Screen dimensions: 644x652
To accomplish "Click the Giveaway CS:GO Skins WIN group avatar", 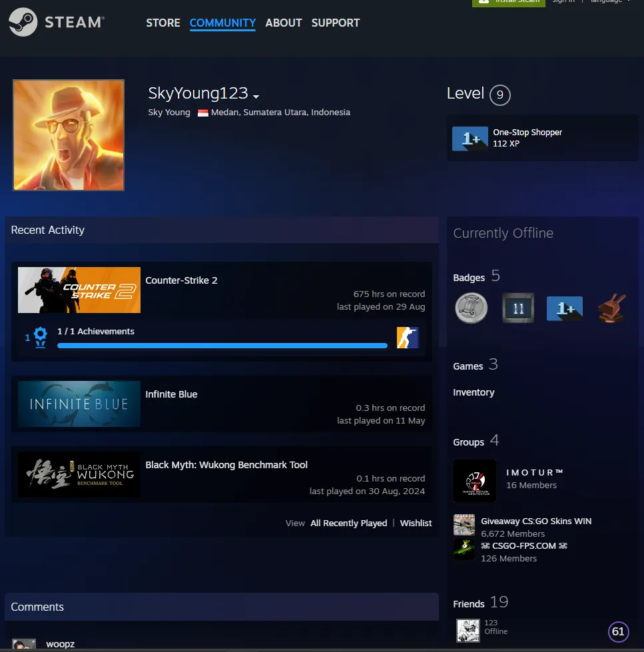I will coord(464,525).
